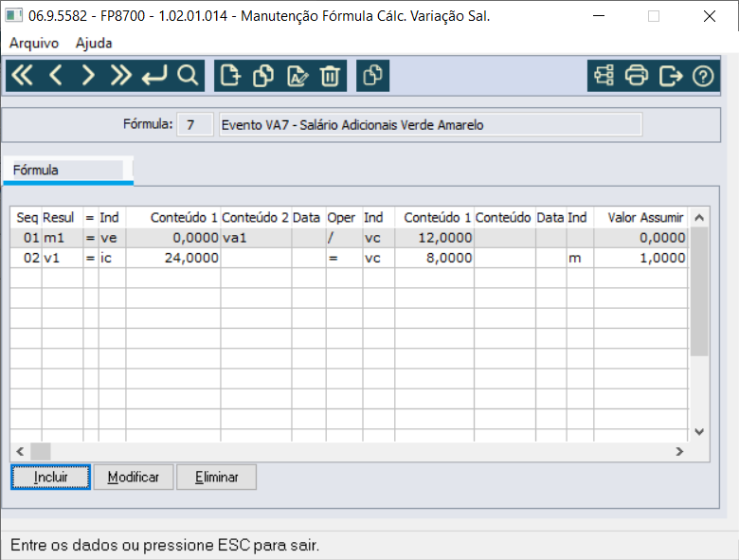Go to previous record arrow
Viewport: 739px width, 560px height.
tap(56, 76)
